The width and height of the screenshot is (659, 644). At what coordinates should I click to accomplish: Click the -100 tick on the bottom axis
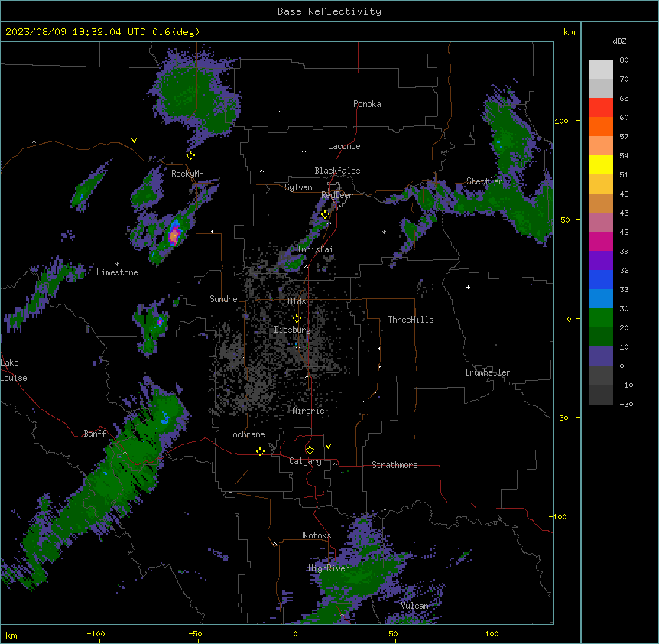(96, 633)
